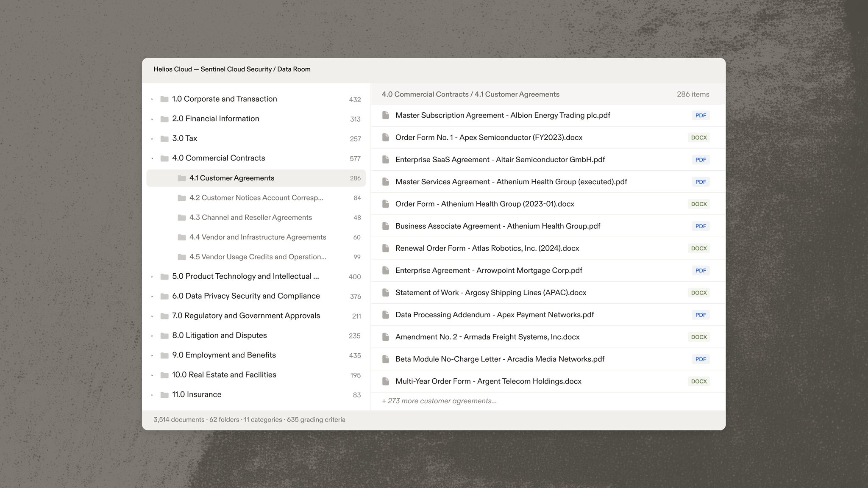Click the PDF badge on Altair Semiconductor agreement
The width and height of the screenshot is (868, 488).
coord(701,160)
